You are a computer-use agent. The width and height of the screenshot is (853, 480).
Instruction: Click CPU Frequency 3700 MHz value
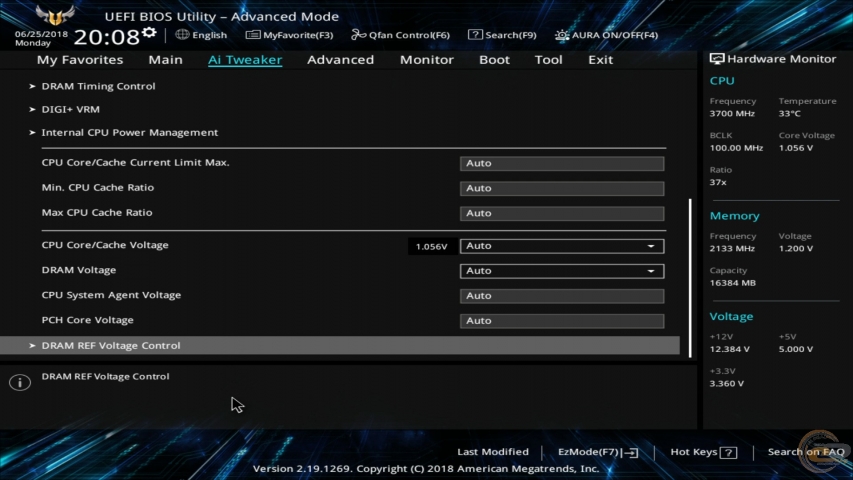click(732, 114)
